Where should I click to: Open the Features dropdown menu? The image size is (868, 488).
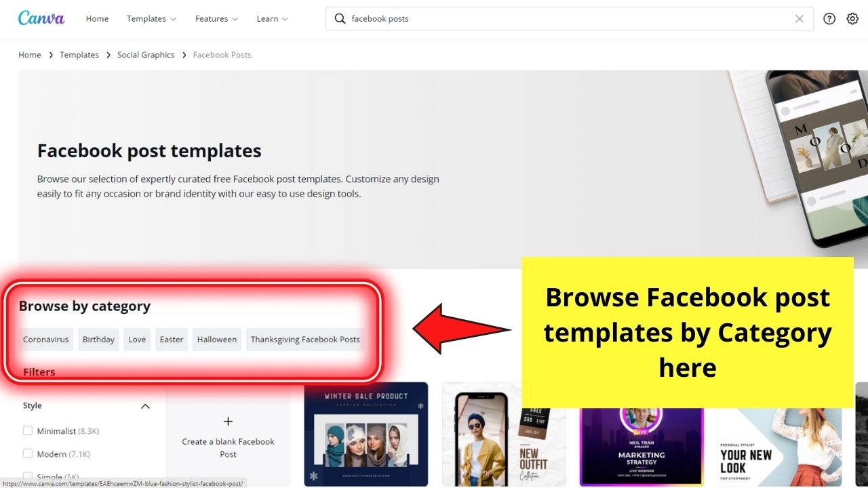click(x=216, y=18)
